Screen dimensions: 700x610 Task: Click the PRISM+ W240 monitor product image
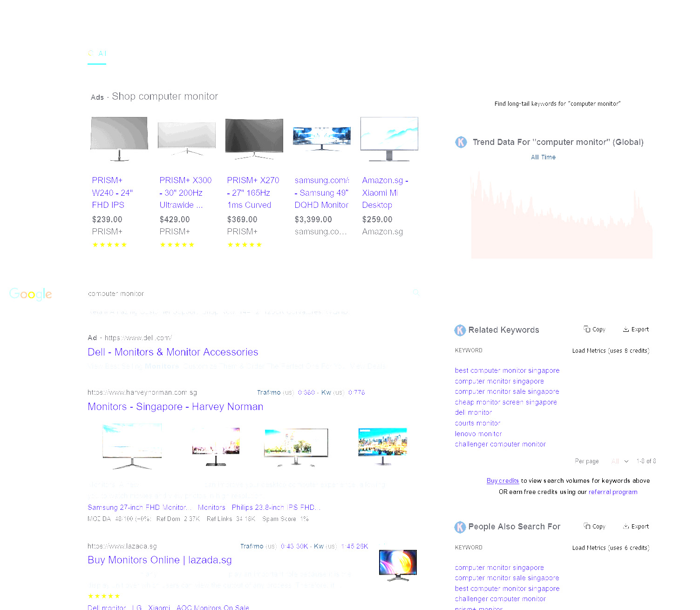click(x=120, y=139)
